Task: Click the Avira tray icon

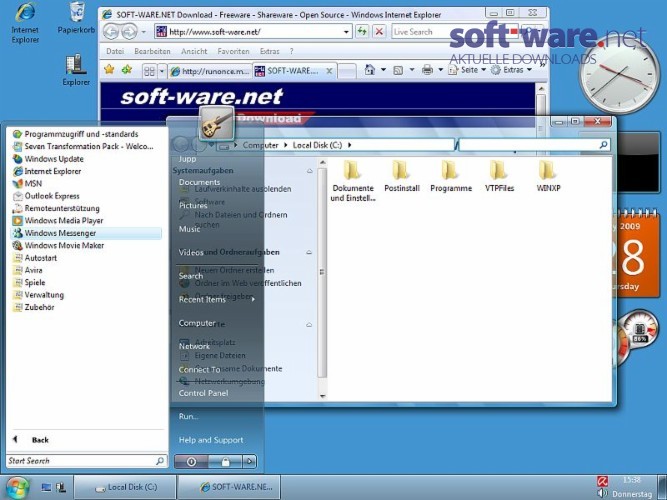Action: [602, 481]
